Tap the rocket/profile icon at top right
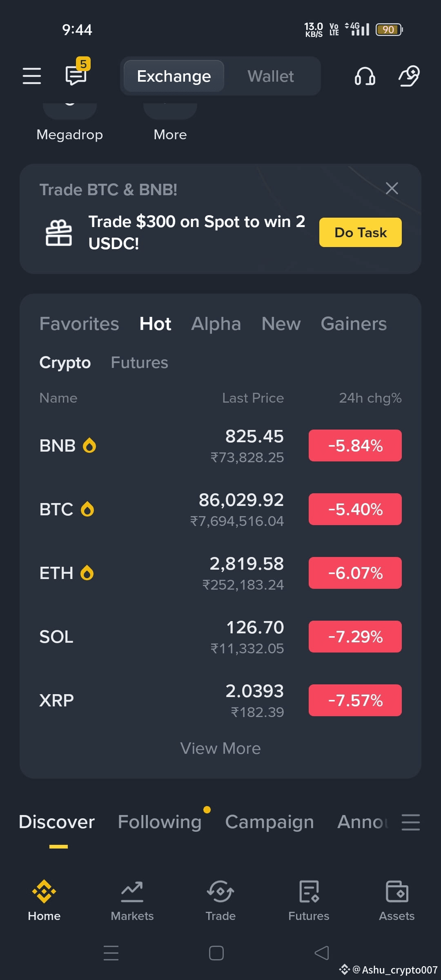The image size is (441, 980). pyautogui.click(x=409, y=76)
